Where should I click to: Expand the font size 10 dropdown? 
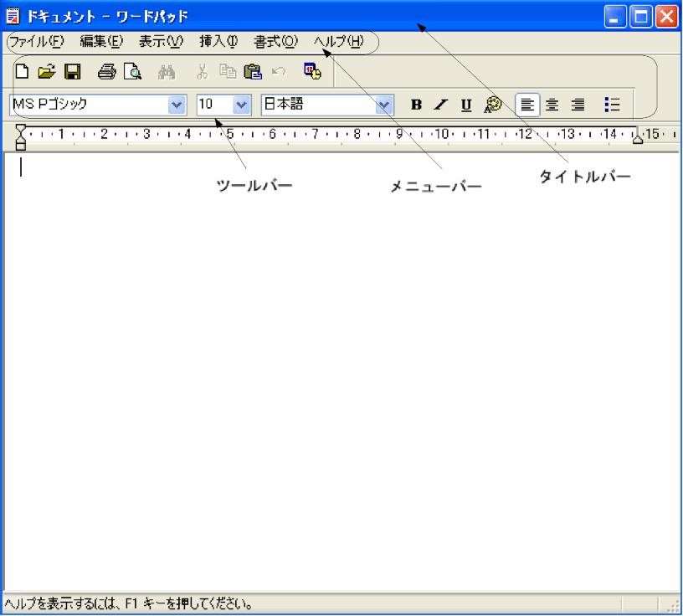[x=241, y=105]
